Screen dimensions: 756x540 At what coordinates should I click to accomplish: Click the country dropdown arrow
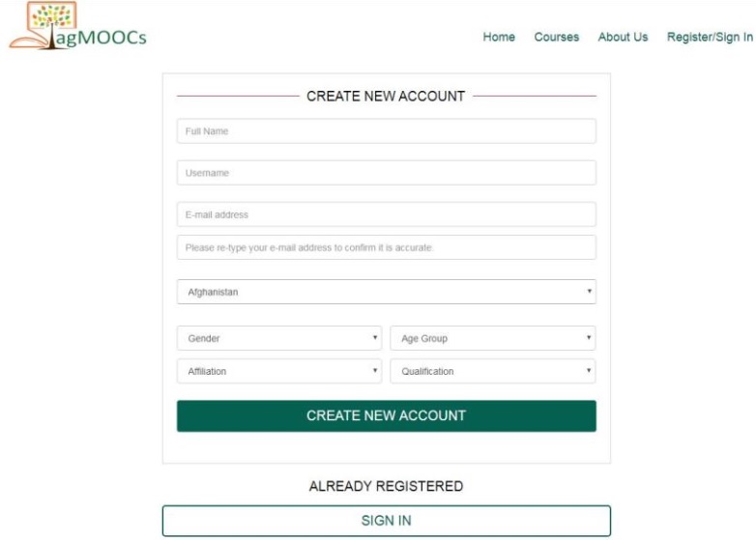point(589,292)
